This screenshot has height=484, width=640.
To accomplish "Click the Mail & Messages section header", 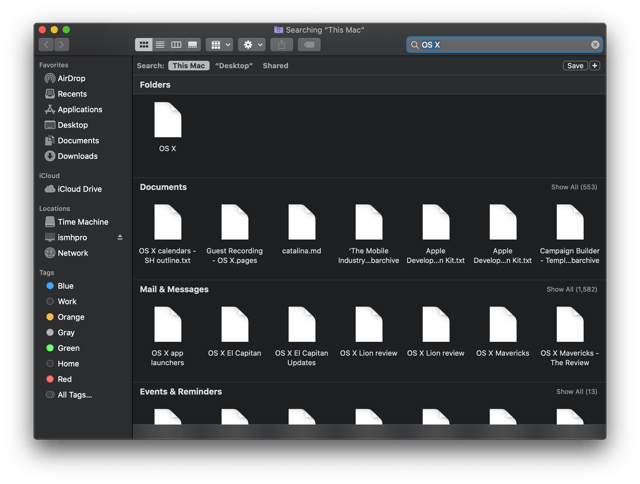I will point(174,289).
